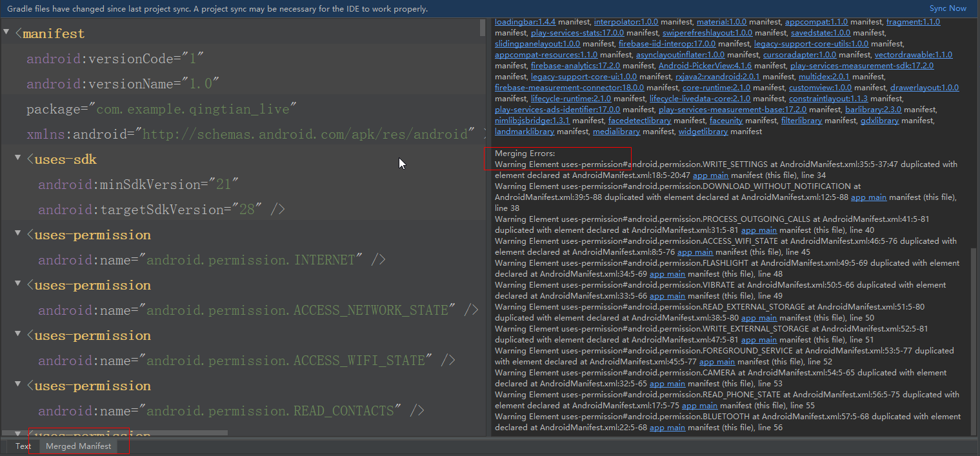Viewport: 980px width, 456px height.
Task: Open the multidex:2.0.1 manifest link
Action: [x=823, y=76]
